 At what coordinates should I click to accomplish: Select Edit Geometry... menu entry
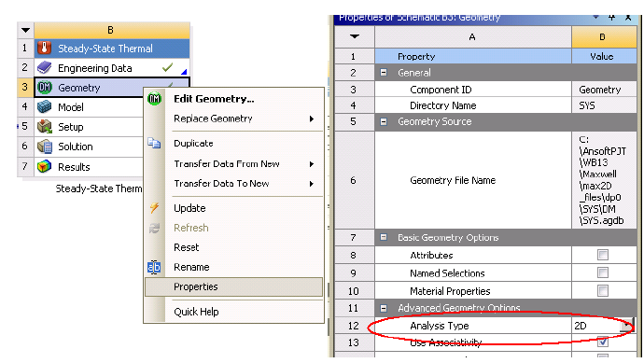point(214,99)
